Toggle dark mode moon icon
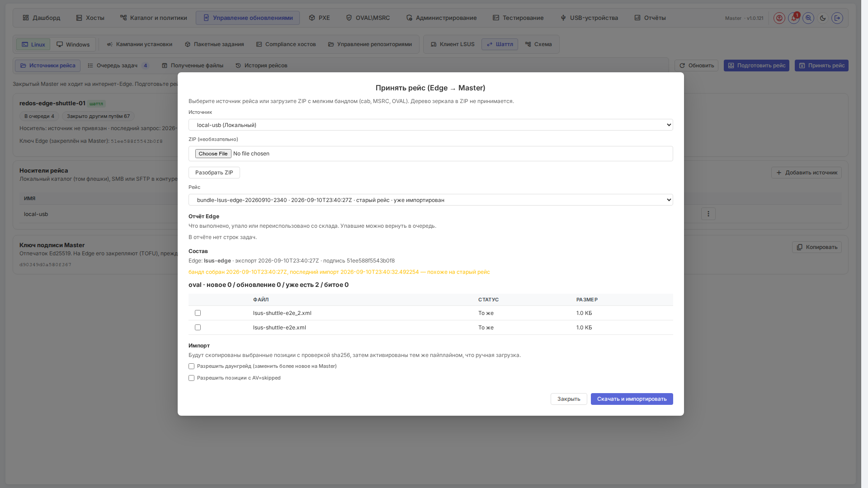Screen dimensions: 868x488 (823, 18)
